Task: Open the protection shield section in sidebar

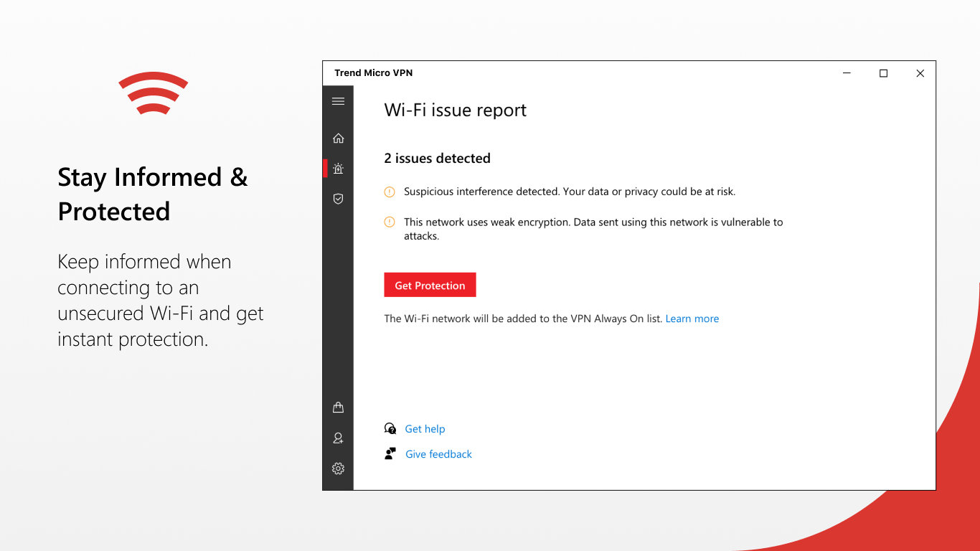Action: [337, 199]
